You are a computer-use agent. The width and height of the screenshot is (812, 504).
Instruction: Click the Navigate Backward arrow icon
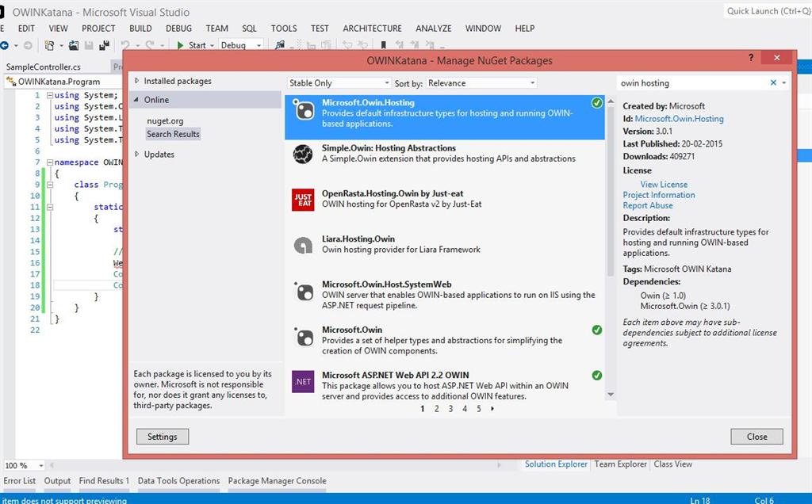(4, 45)
